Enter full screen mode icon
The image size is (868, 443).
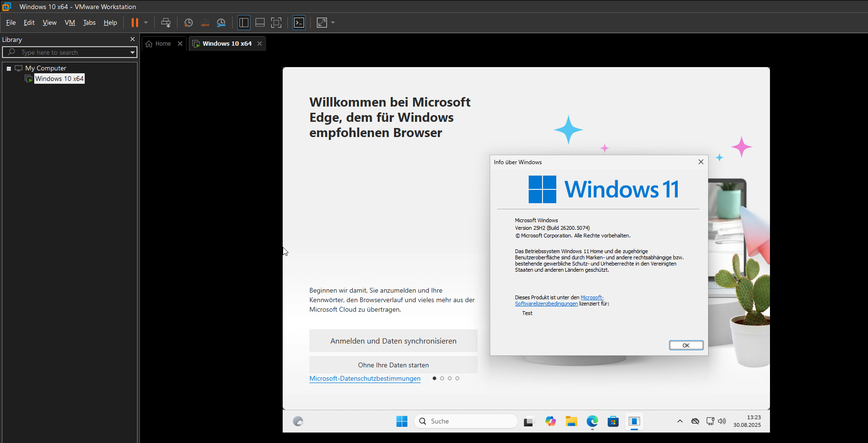coord(276,23)
